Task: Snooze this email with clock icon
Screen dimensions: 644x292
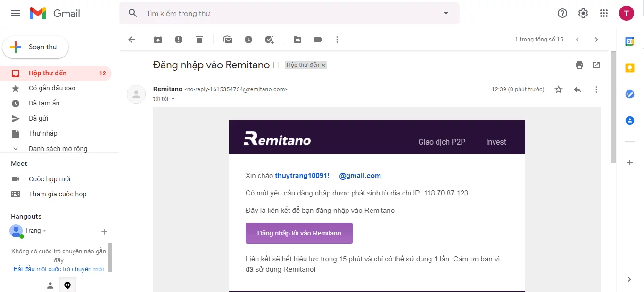Action: pyautogui.click(x=248, y=40)
